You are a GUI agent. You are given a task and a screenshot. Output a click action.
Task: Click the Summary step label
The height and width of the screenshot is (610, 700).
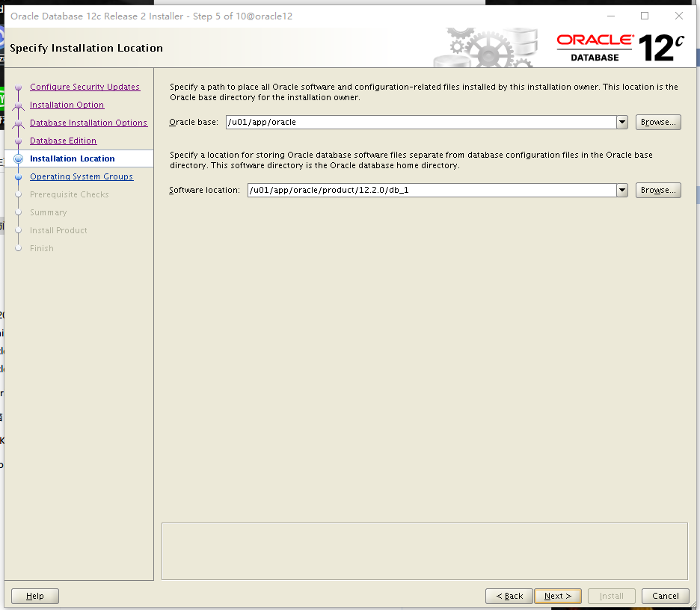click(48, 212)
